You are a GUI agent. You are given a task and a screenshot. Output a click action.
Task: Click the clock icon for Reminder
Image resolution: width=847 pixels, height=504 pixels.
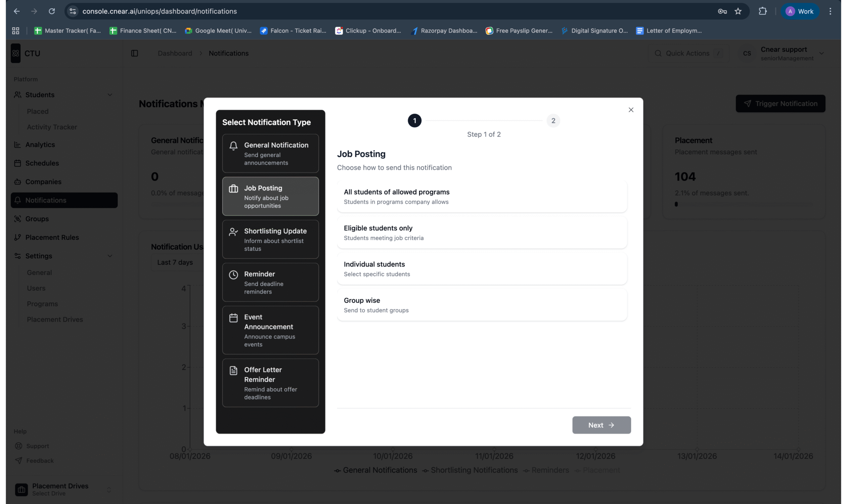(x=233, y=275)
